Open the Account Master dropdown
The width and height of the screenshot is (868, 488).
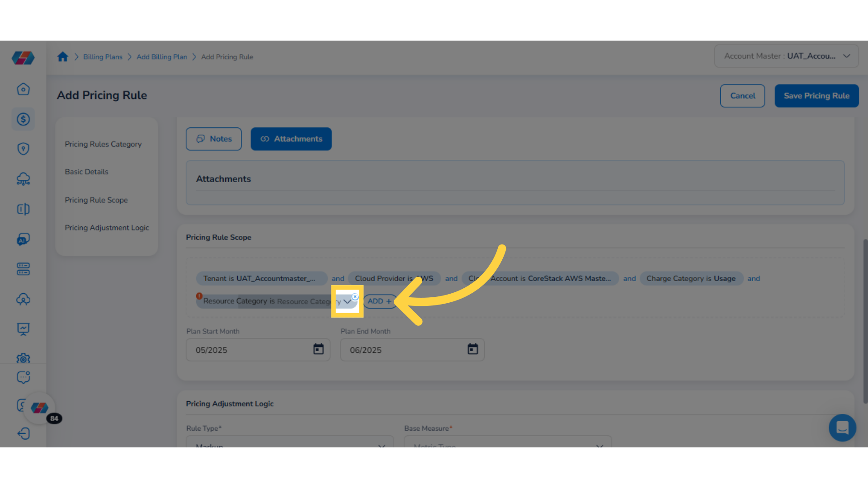click(x=786, y=56)
